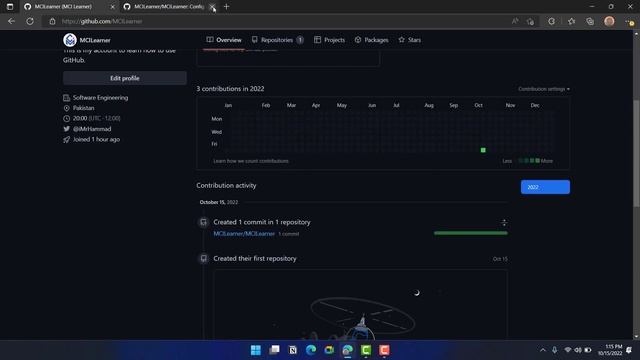The image size is (640, 360).
Task: Click the green October contribution square
Action: pos(483,150)
